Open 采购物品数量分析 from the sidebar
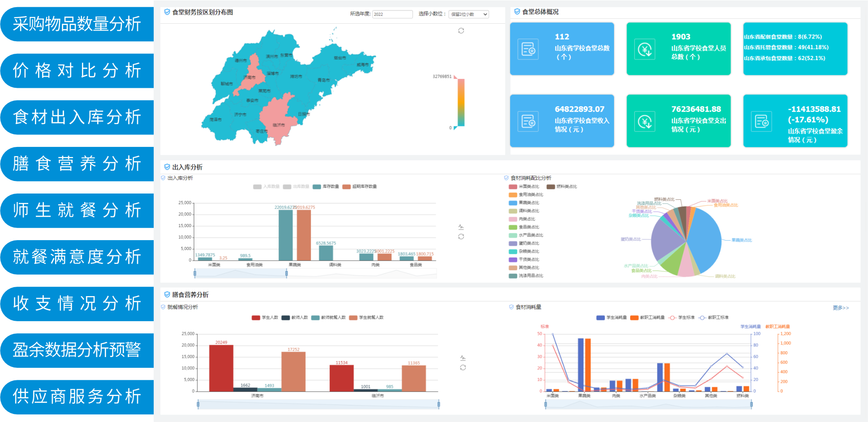 (x=77, y=24)
